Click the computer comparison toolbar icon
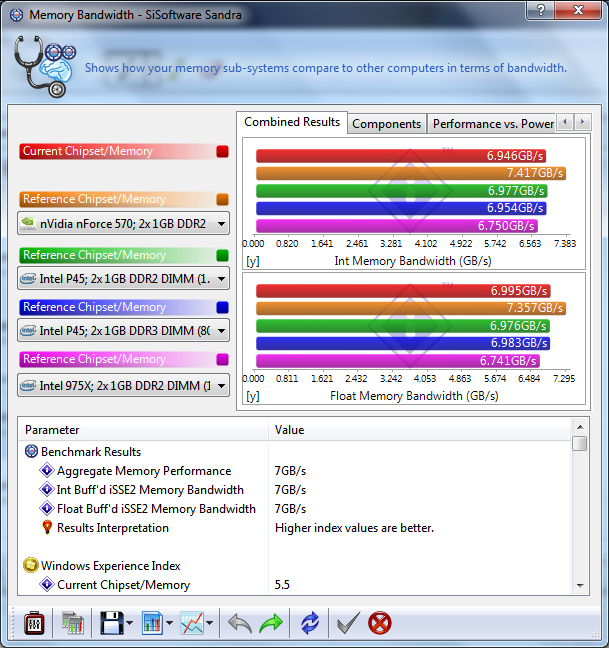The width and height of the screenshot is (609, 648). click(73, 623)
